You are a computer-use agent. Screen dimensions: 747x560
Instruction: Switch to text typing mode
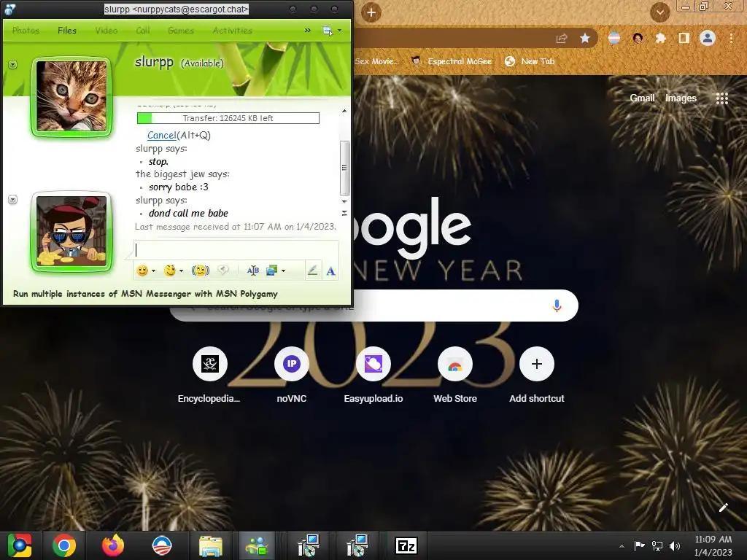(330, 271)
